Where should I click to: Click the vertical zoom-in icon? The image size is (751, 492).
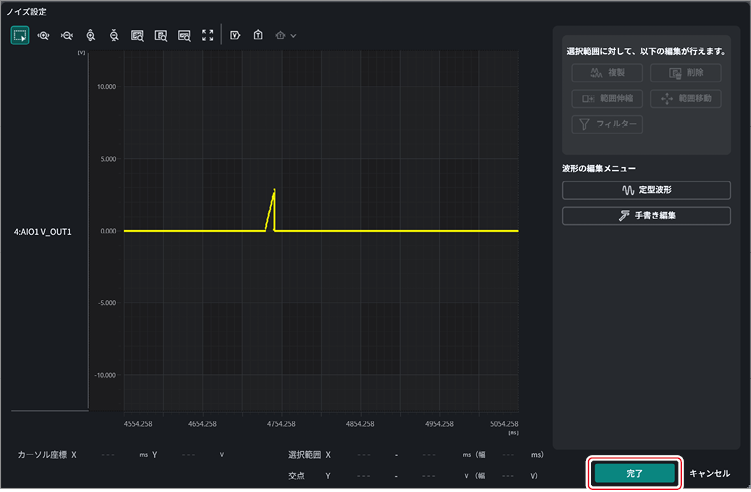point(91,35)
